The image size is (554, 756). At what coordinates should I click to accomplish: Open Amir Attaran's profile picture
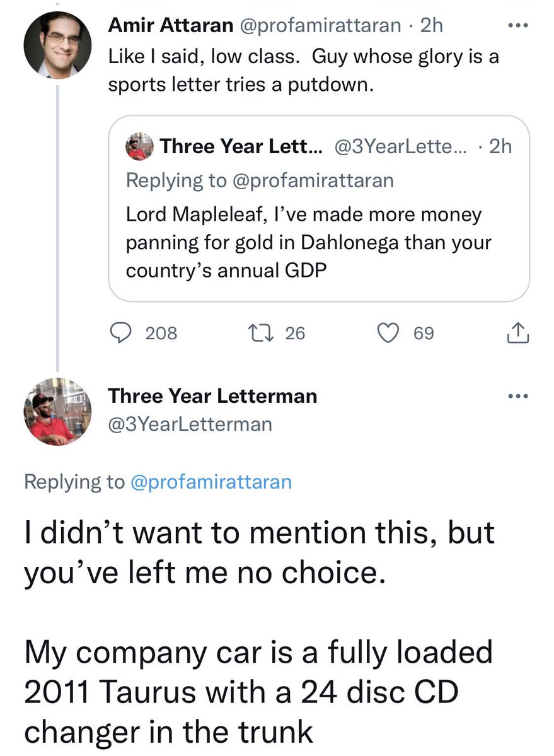(x=57, y=45)
